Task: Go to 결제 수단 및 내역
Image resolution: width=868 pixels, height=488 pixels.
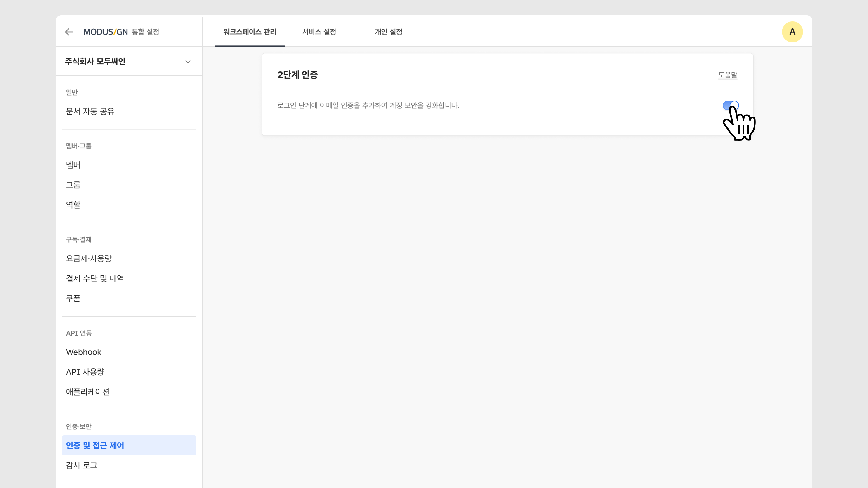Action: click(x=95, y=279)
